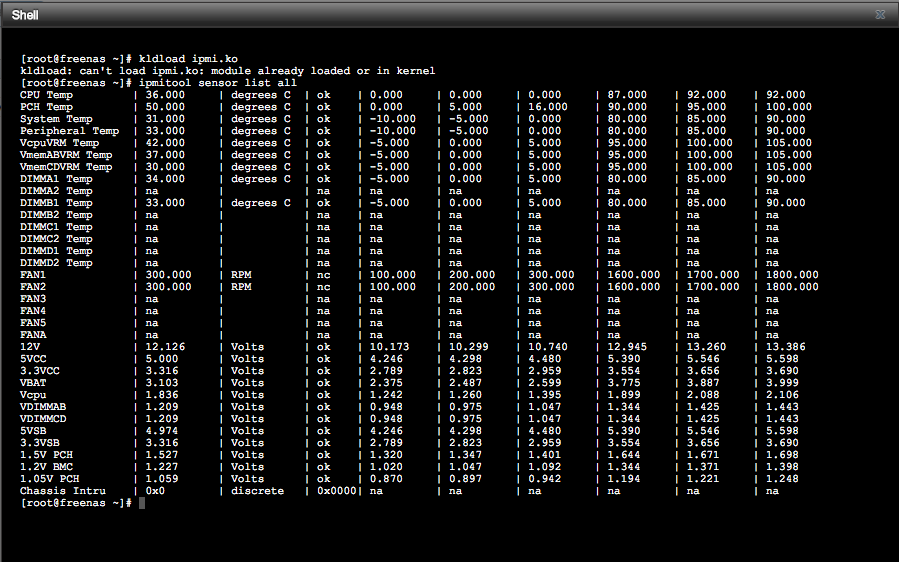Click the '3.3VCC' sensor label
This screenshot has width=899, height=562.
click(x=40, y=372)
